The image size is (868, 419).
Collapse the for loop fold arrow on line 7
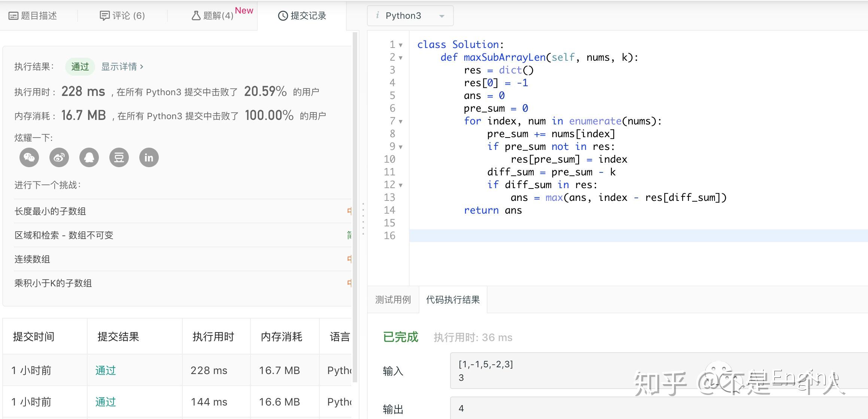coord(401,121)
